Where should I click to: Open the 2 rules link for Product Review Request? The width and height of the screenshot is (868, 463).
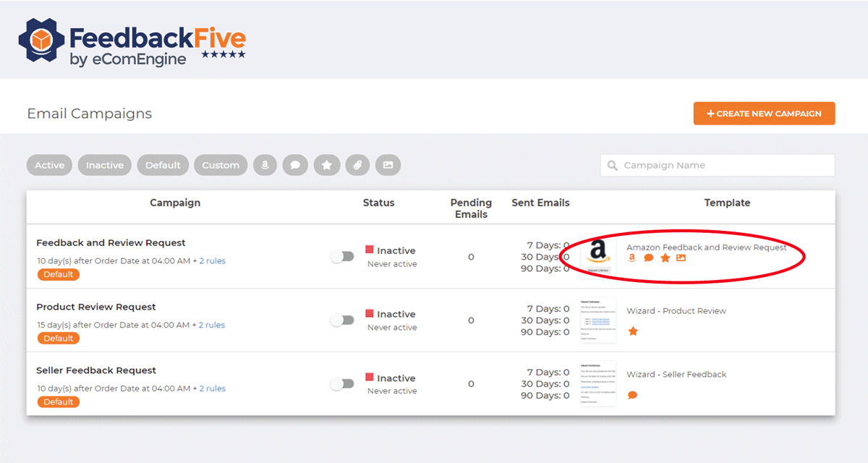(212, 325)
